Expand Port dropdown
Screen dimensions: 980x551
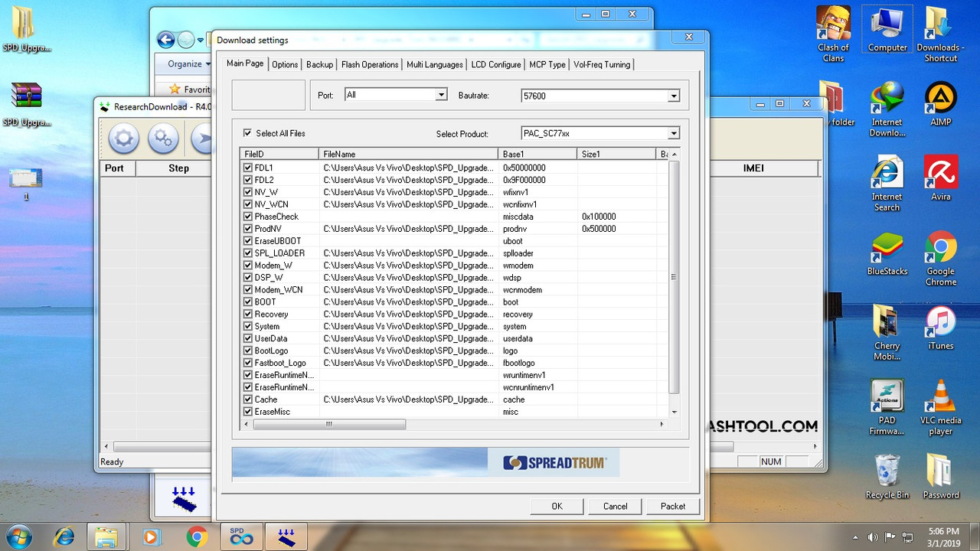(x=441, y=95)
